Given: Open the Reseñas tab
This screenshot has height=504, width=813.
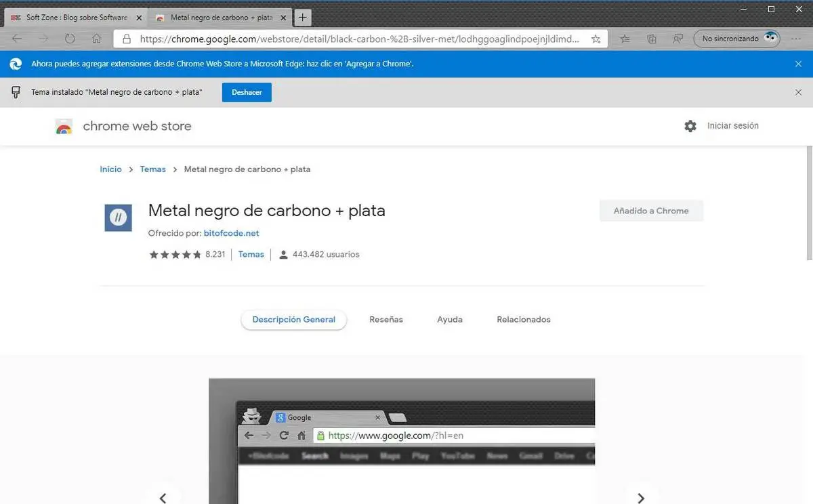Looking at the screenshot, I should point(386,320).
